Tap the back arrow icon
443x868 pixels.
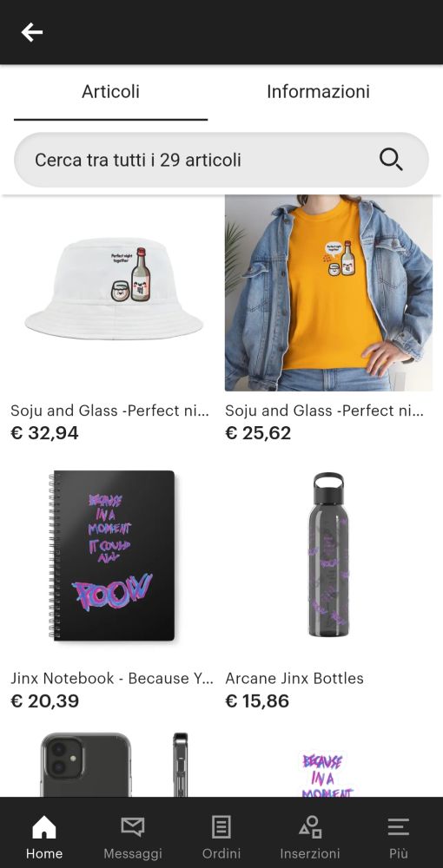pos(32,32)
